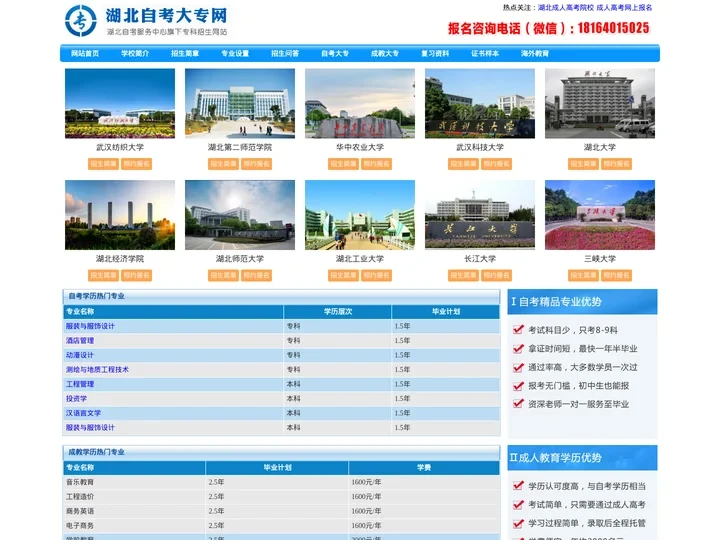Select 自考大专 in the navigation bar
This screenshot has width=720, height=540.
tap(335, 53)
